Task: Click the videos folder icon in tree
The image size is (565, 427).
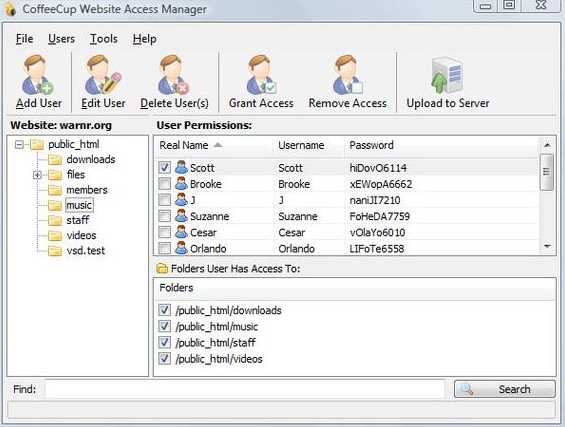Action: 55,236
